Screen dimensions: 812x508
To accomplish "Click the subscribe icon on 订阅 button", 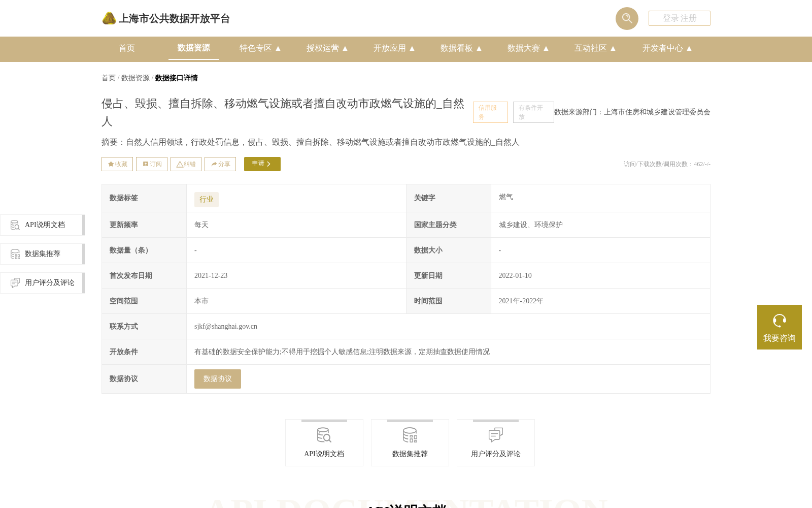I will point(146,164).
